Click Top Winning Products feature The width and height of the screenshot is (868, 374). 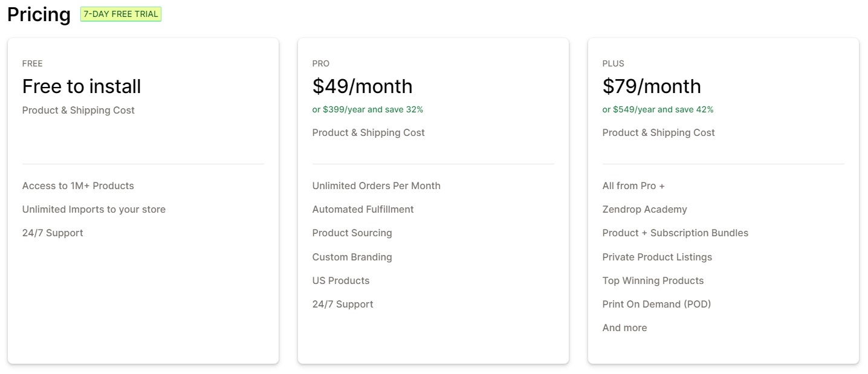tap(653, 280)
